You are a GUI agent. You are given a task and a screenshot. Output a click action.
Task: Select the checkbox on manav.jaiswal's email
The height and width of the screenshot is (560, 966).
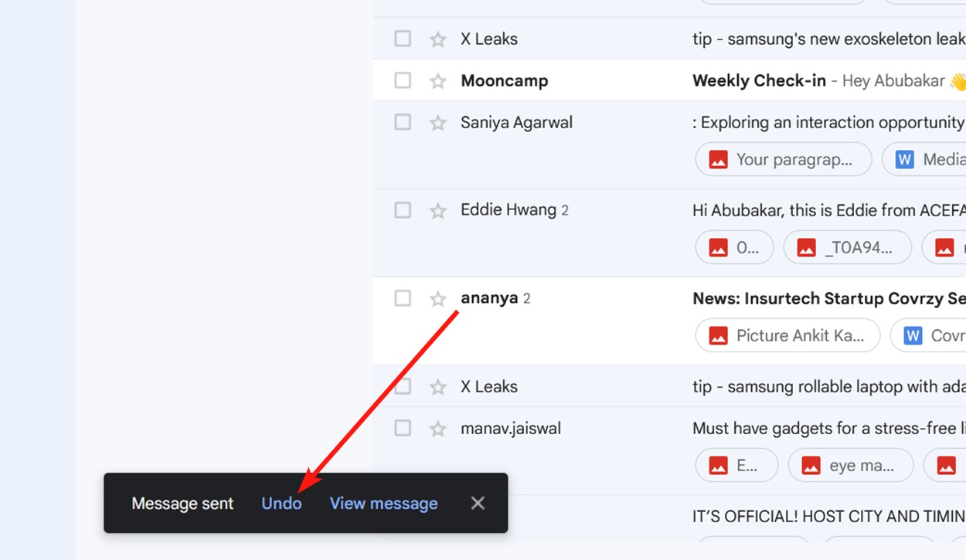402,427
